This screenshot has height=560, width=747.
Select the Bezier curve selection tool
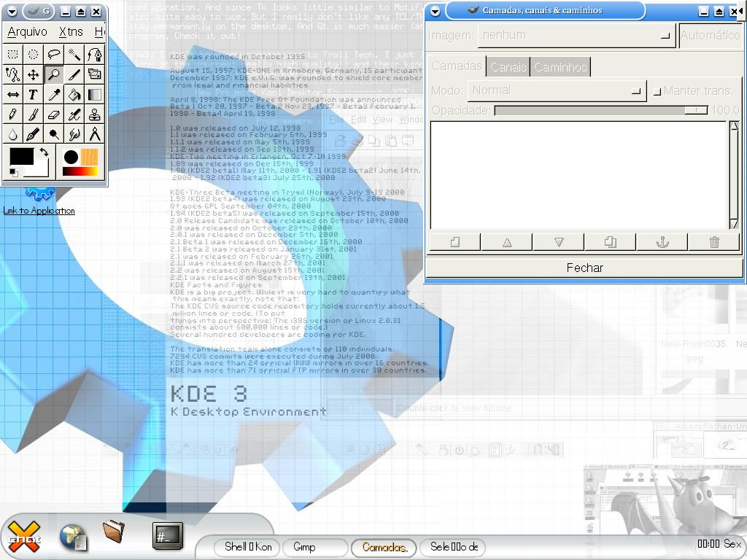pyautogui.click(x=94, y=54)
